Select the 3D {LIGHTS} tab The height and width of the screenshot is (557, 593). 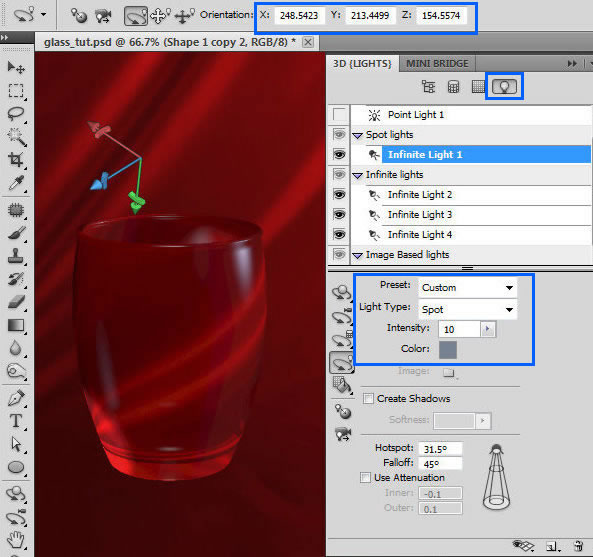tap(362, 64)
